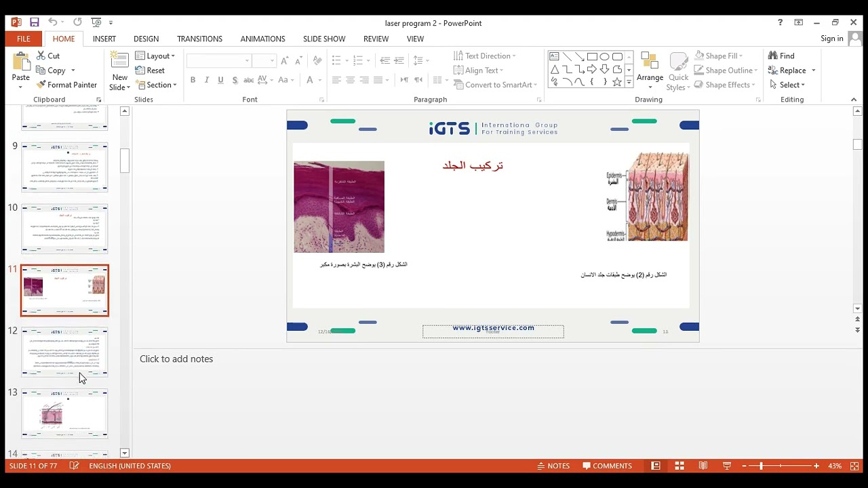The height and width of the screenshot is (488, 868).
Task: Insert a rectangle shape from gallery
Action: (x=592, y=56)
